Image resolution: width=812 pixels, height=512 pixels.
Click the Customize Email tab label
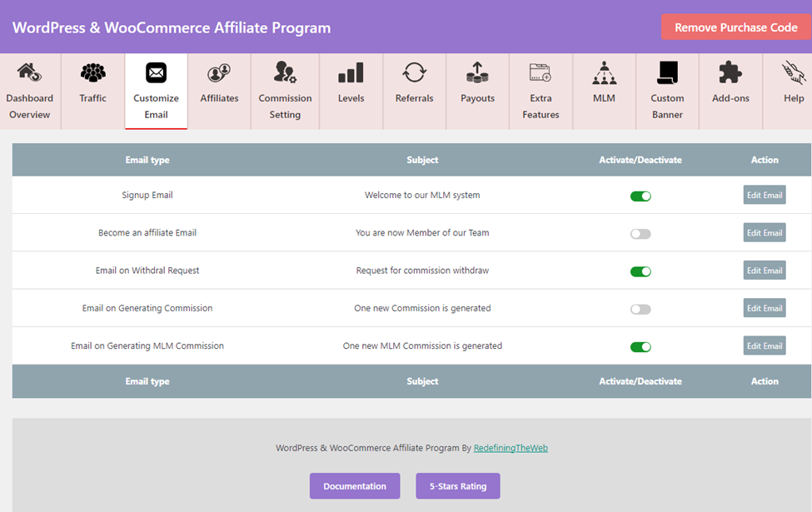tap(156, 106)
